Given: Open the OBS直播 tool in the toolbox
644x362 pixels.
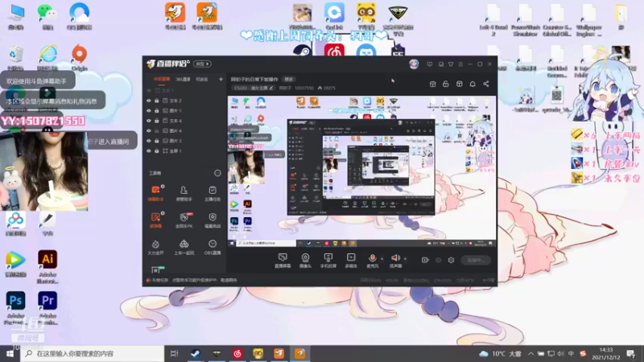Looking at the screenshot, I should [213, 247].
